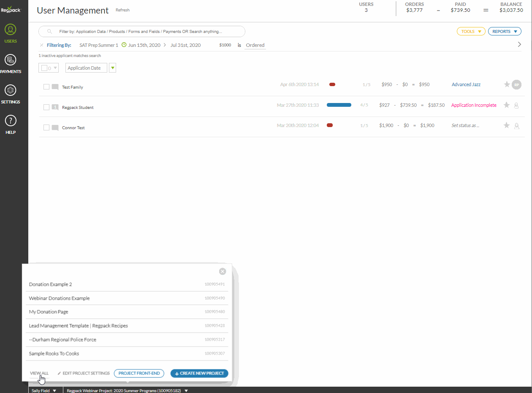Screen dimensions: 532x393
Task: Click the person icon for Connor Test
Action: [x=516, y=126]
